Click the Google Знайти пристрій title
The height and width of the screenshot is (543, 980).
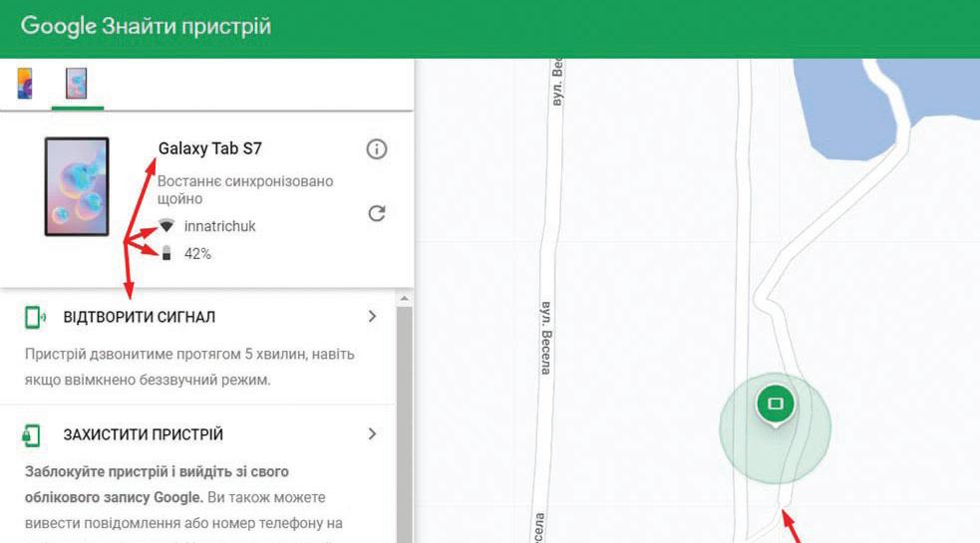tap(146, 26)
